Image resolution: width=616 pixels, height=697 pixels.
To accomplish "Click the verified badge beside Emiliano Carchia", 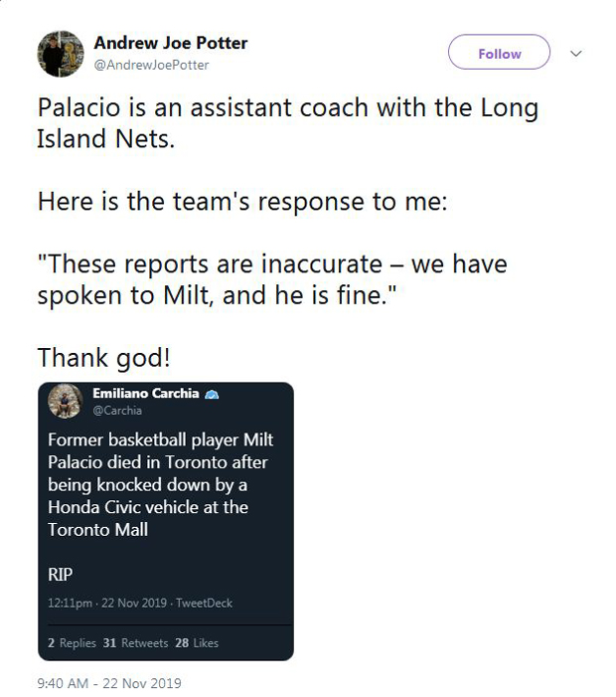I will 213,395.
